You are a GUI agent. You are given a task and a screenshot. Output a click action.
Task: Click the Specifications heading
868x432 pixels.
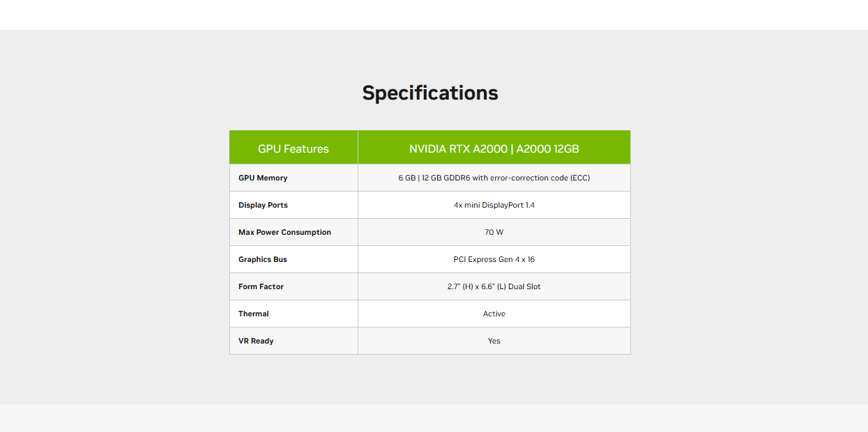430,93
